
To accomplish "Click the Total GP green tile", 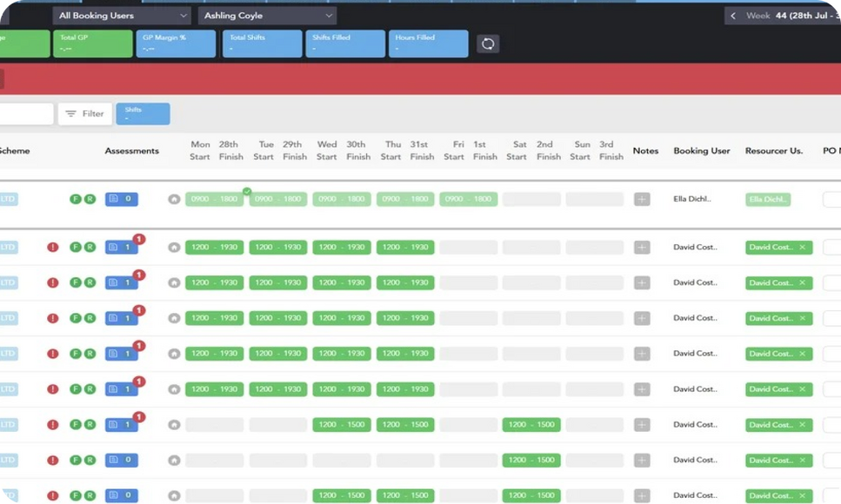I will point(93,43).
